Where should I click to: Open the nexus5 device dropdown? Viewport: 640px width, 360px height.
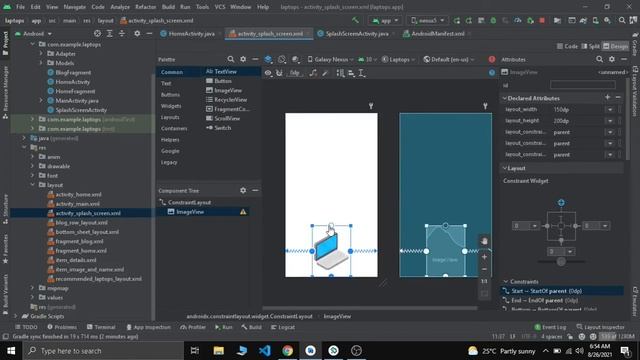(427, 20)
